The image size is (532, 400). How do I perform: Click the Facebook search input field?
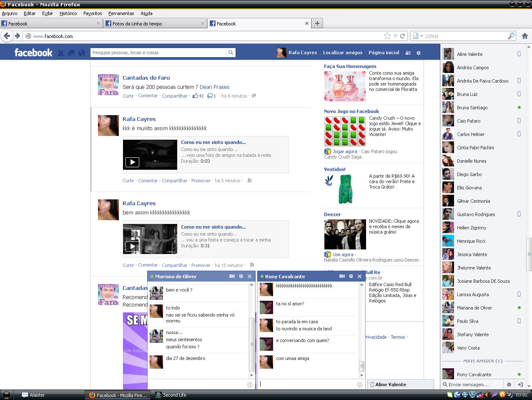click(158, 53)
